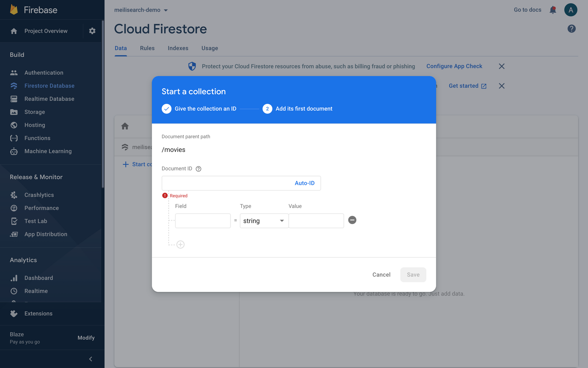Click the Functions sidebar icon
The height and width of the screenshot is (368, 588).
tap(13, 138)
